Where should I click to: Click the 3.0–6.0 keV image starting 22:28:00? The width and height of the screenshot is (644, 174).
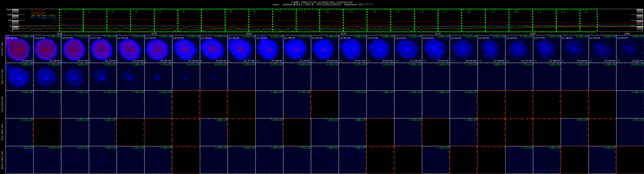click(19, 49)
